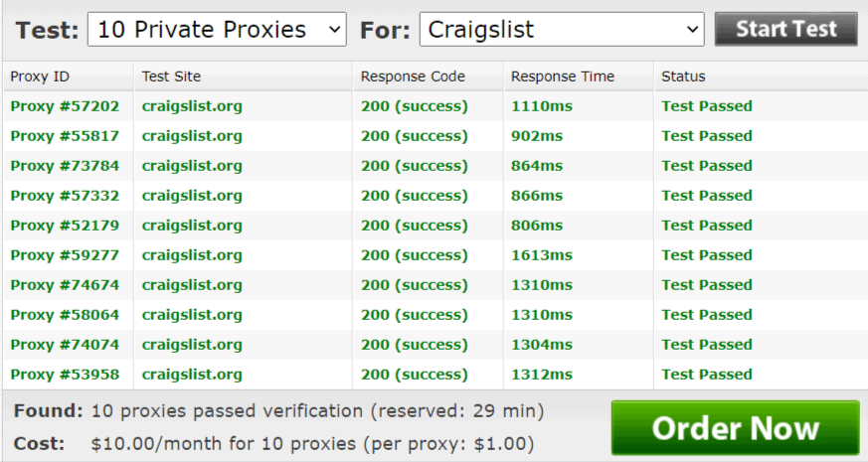Click the 1613ms response time value
This screenshot has height=462, width=868.
[542, 255]
